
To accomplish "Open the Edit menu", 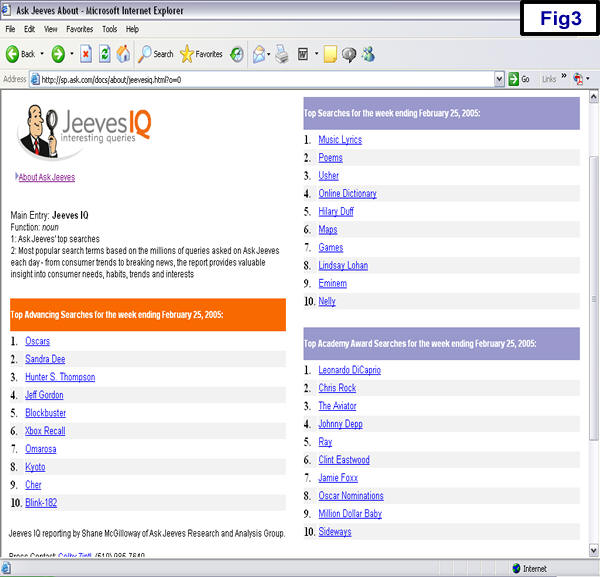I will [x=29, y=29].
